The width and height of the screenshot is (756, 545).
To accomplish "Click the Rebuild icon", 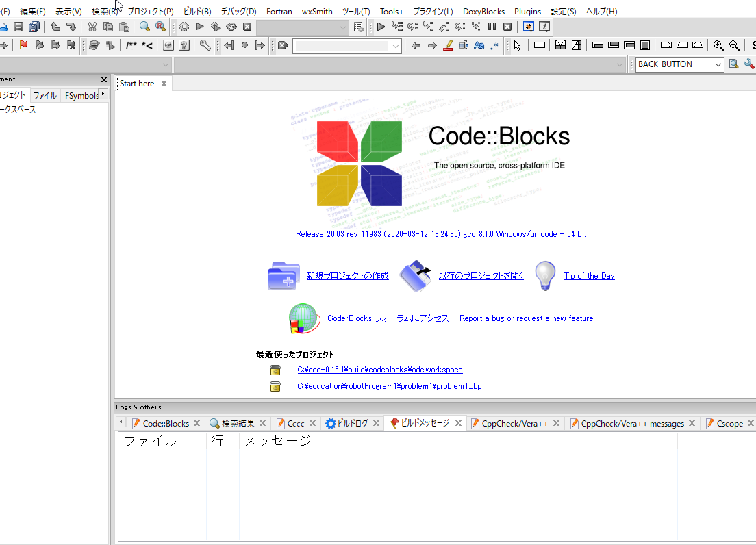I will pos(231,27).
